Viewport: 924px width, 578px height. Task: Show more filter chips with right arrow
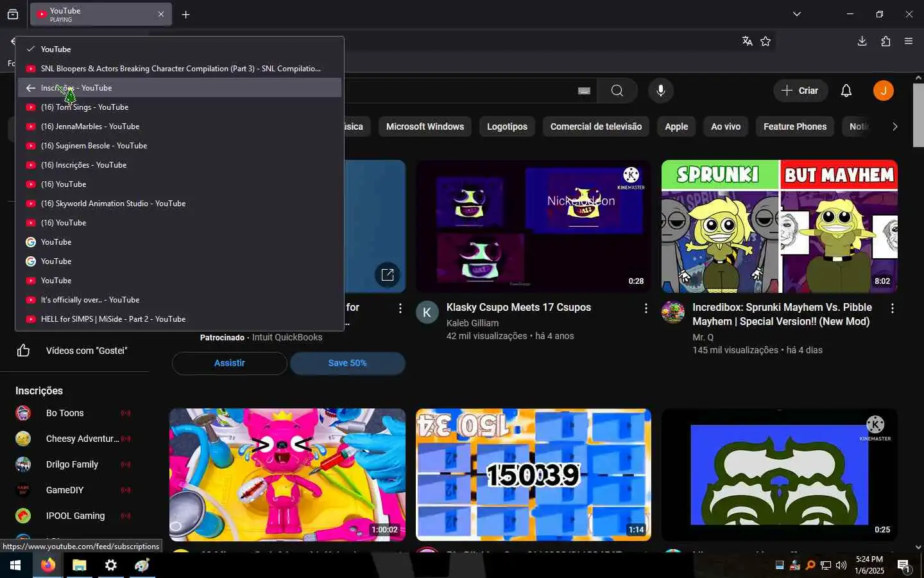pos(894,127)
